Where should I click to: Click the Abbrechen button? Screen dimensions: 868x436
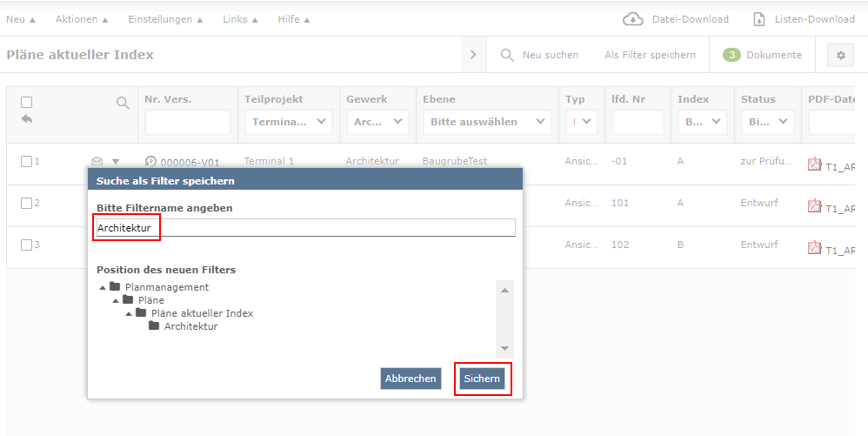tap(411, 379)
